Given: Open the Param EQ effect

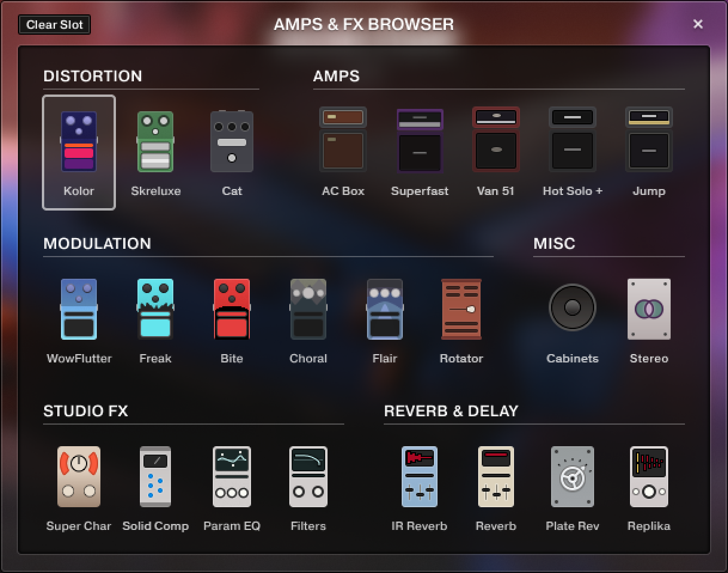Looking at the screenshot, I should 231,477.
